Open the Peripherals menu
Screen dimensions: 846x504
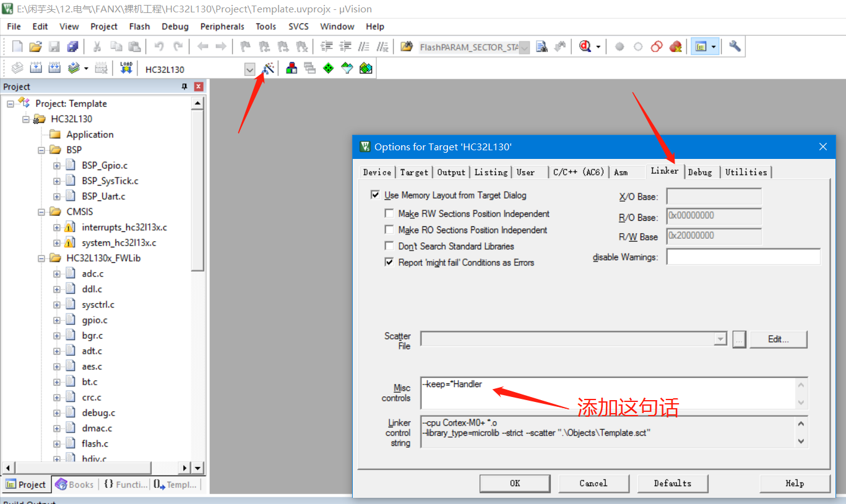(222, 27)
